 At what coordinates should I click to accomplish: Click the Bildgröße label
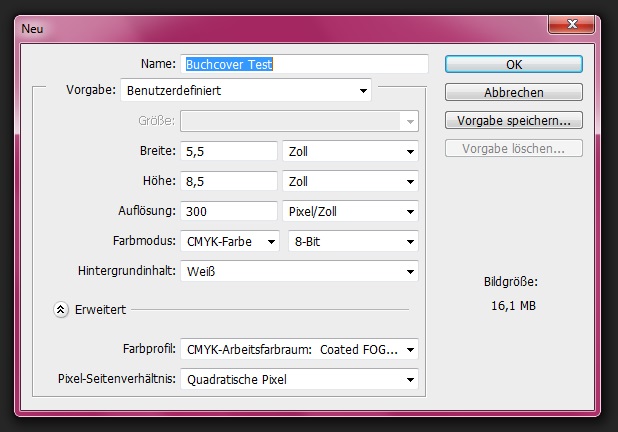tap(511, 282)
